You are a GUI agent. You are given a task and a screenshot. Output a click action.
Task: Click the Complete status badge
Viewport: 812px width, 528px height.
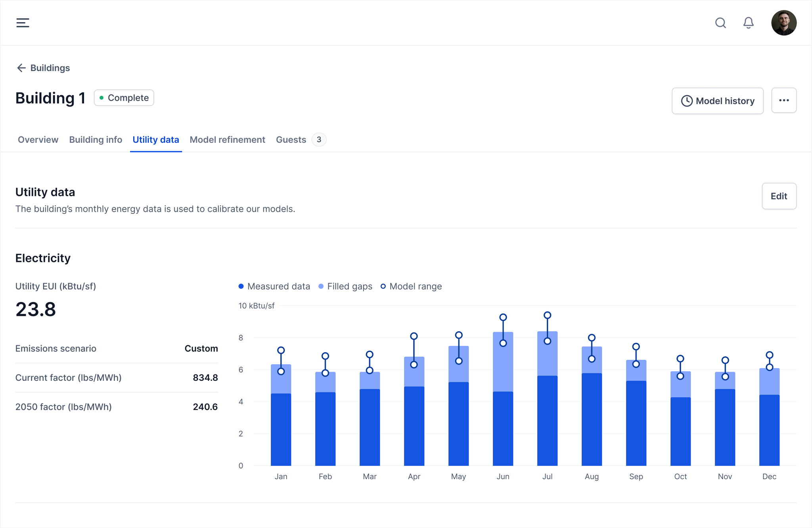[x=124, y=98]
